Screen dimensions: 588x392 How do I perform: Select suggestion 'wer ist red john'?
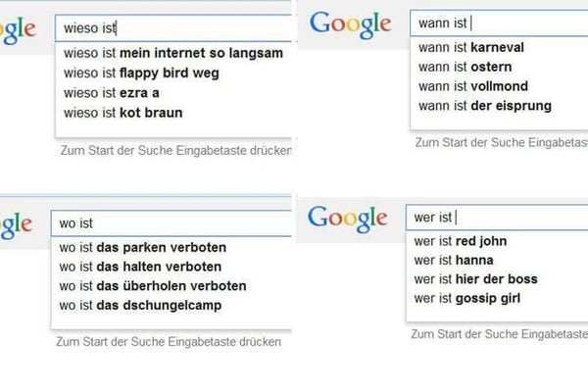pos(460,241)
